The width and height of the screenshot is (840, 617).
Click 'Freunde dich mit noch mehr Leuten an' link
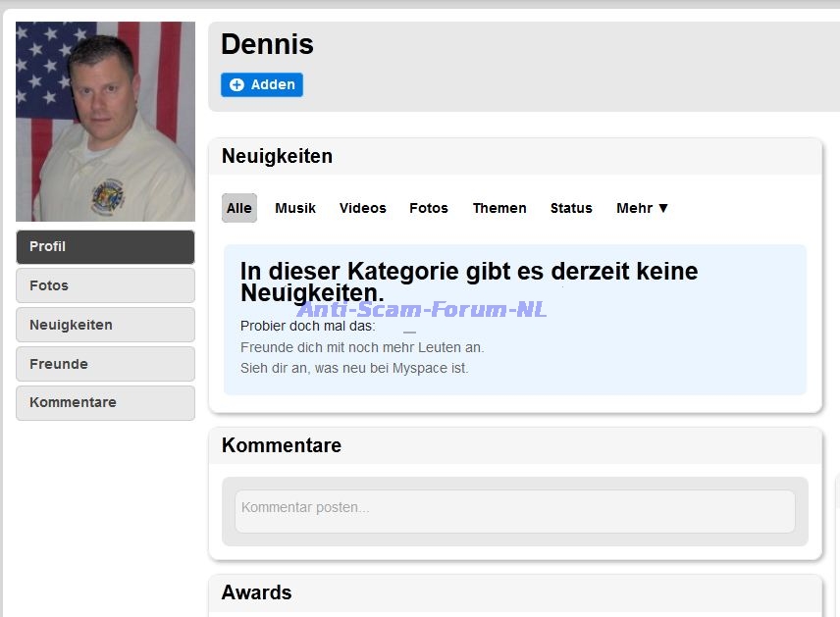[x=362, y=347]
